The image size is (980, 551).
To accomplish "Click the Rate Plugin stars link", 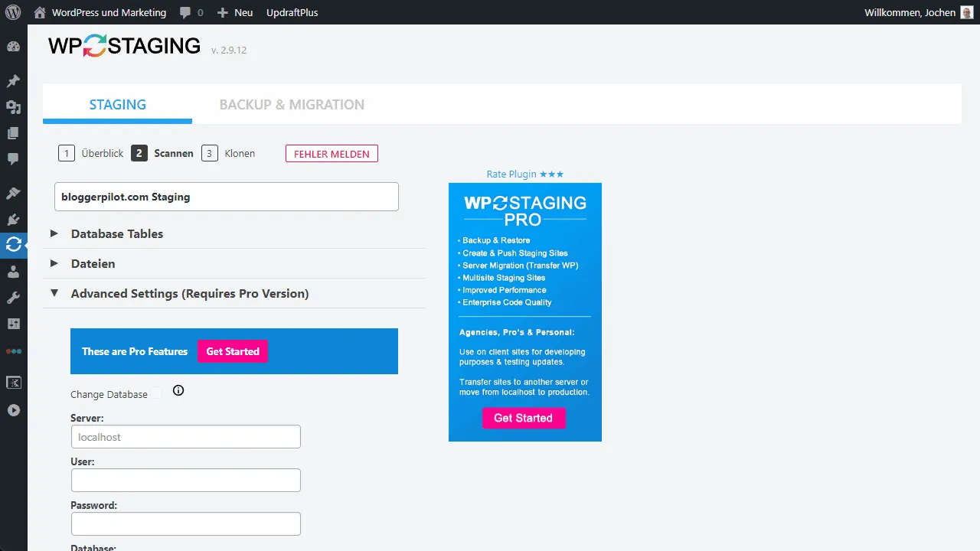I will point(525,174).
